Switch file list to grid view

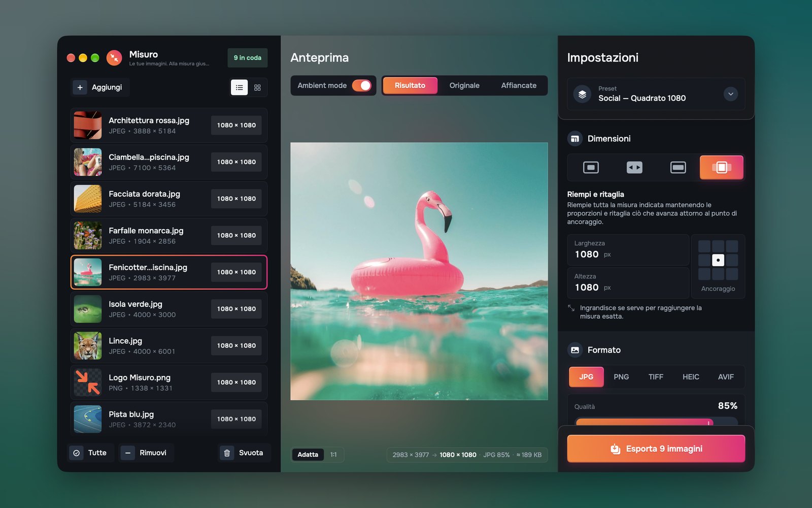point(257,87)
